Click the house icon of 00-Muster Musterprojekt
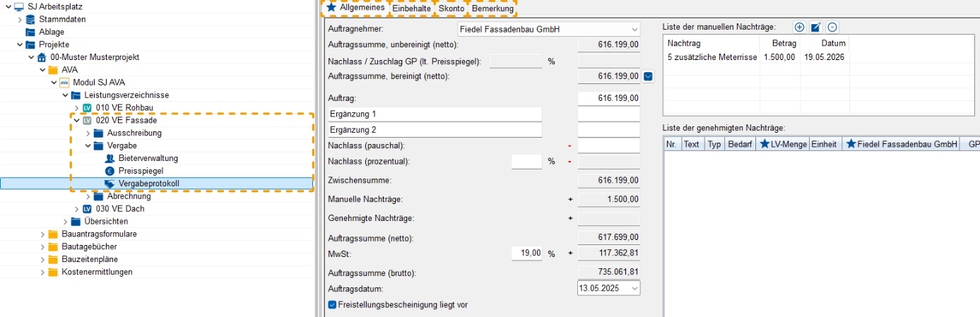980x317 pixels. [x=42, y=57]
